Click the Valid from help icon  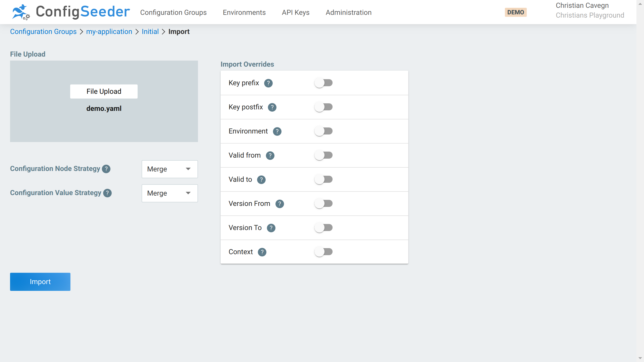click(x=270, y=155)
